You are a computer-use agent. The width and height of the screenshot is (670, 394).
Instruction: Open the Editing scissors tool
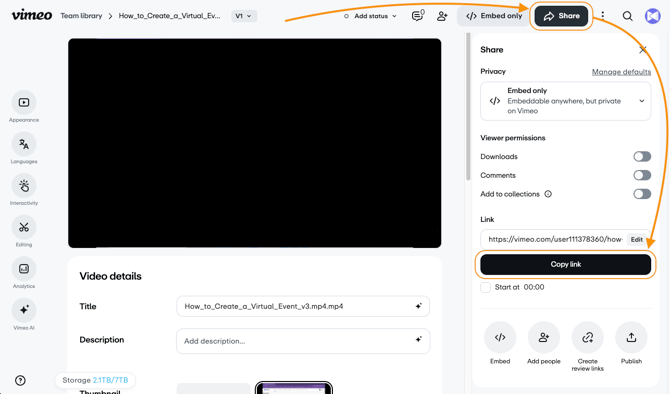coord(24,227)
